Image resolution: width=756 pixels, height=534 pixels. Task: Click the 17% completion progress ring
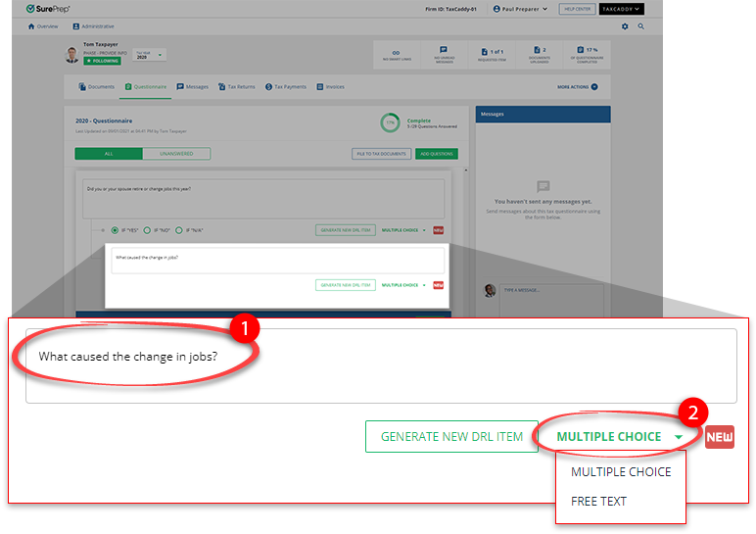coord(390,122)
